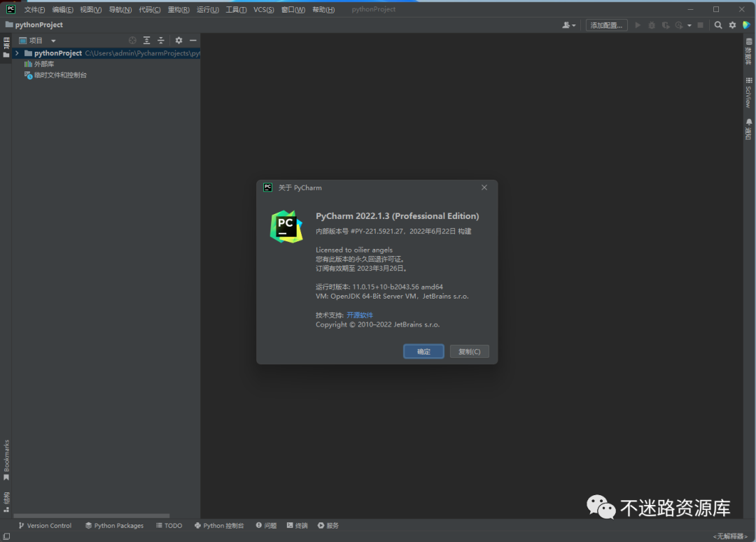Click Collapse All icon in project panel
Image resolution: width=756 pixels, height=542 pixels.
coord(160,41)
